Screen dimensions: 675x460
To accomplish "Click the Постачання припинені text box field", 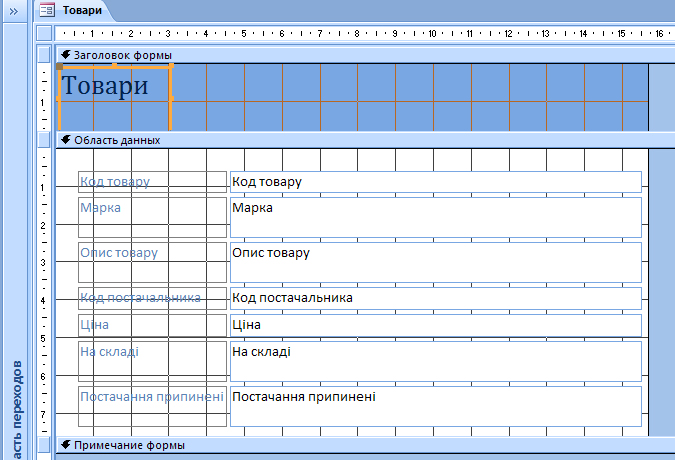I will tap(436, 406).
